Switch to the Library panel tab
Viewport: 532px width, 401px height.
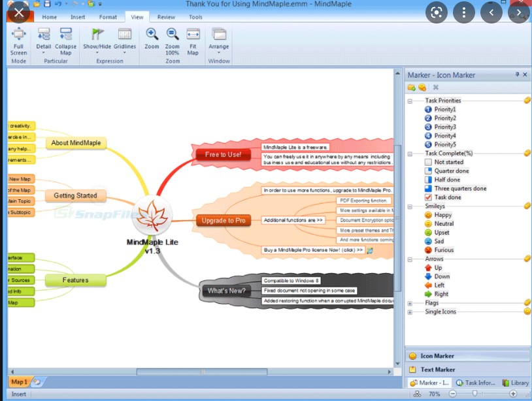516,383
